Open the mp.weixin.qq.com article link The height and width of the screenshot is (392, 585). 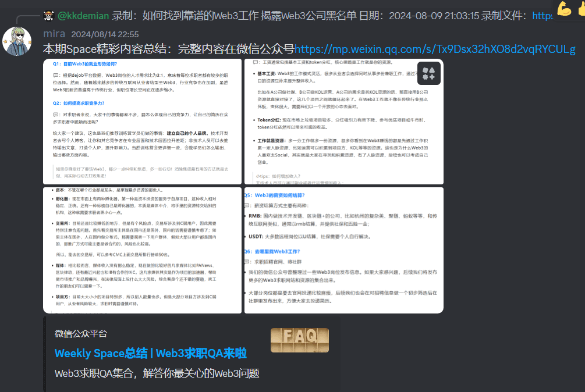(x=434, y=49)
